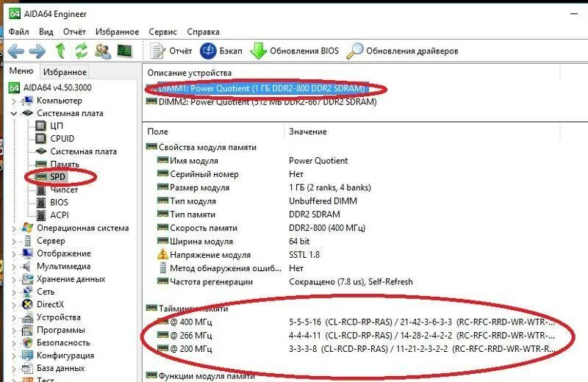The height and width of the screenshot is (382, 588).
Task: Open the Вид menu
Action: pos(46,32)
